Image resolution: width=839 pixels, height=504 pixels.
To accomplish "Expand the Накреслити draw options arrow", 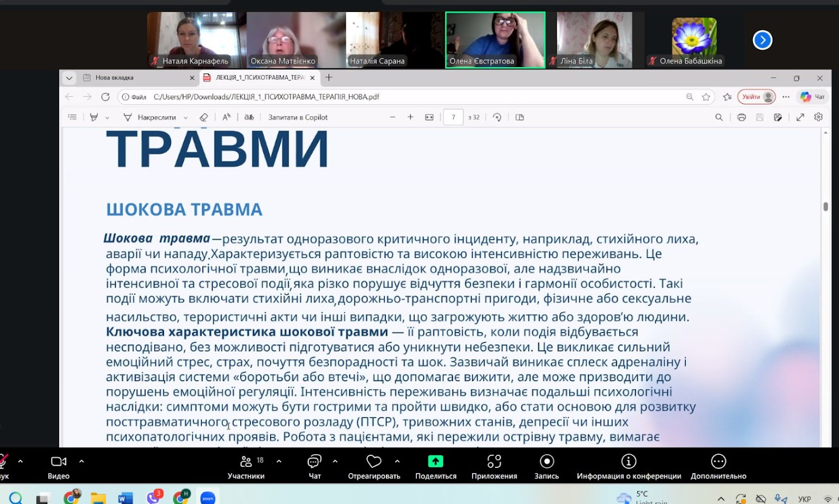I will coord(186,118).
